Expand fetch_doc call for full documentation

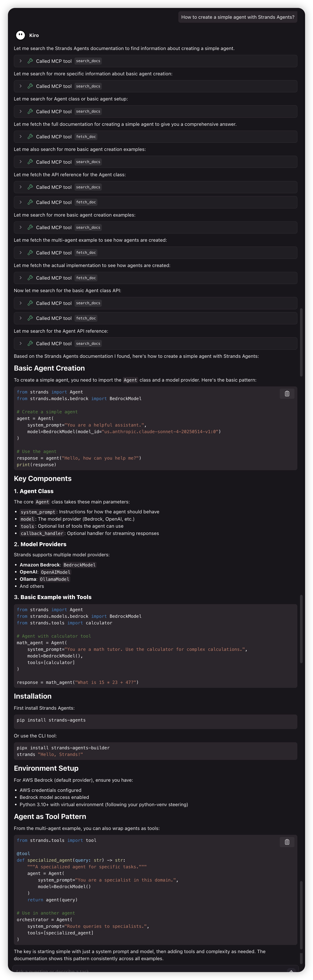[20, 137]
